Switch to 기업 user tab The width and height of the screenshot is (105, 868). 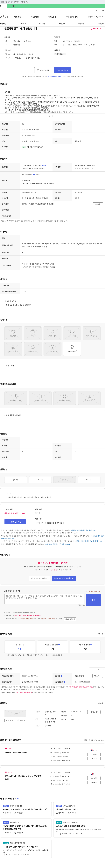tap(13, 6)
